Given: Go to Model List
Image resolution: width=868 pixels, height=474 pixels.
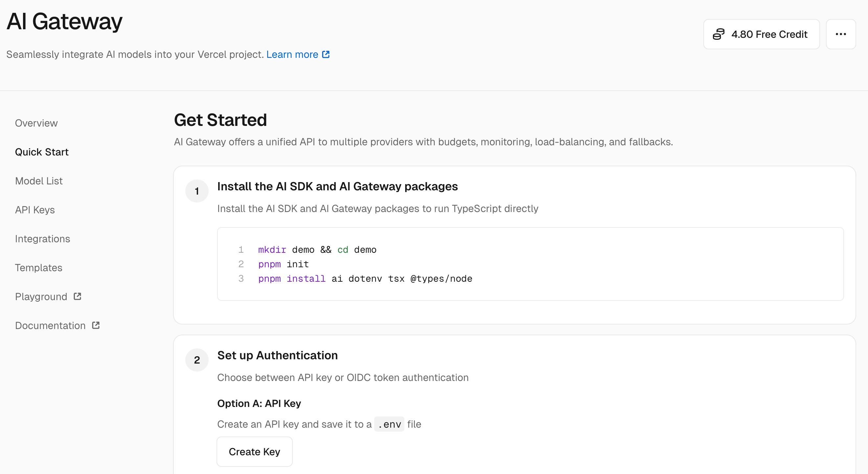Looking at the screenshot, I should coord(39,181).
